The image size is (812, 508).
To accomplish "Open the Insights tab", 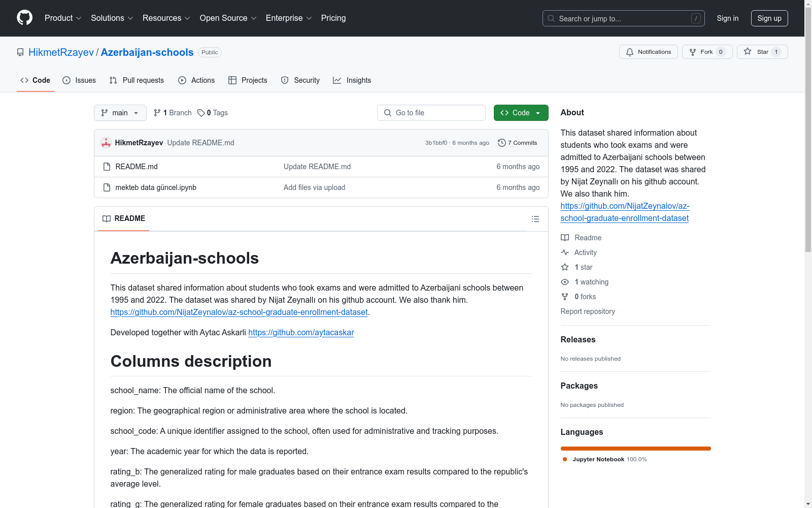I will [352, 80].
